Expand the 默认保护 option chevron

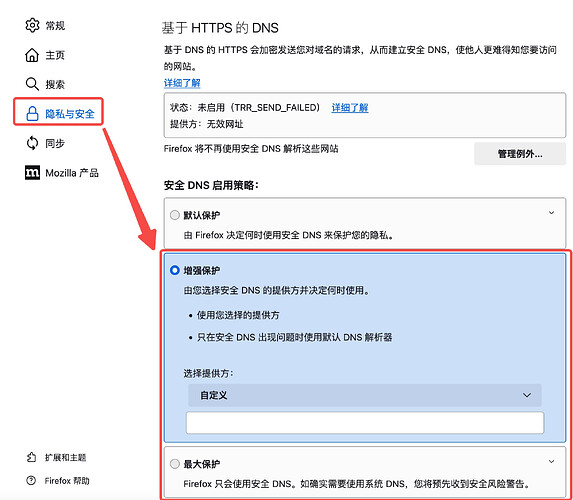551,213
